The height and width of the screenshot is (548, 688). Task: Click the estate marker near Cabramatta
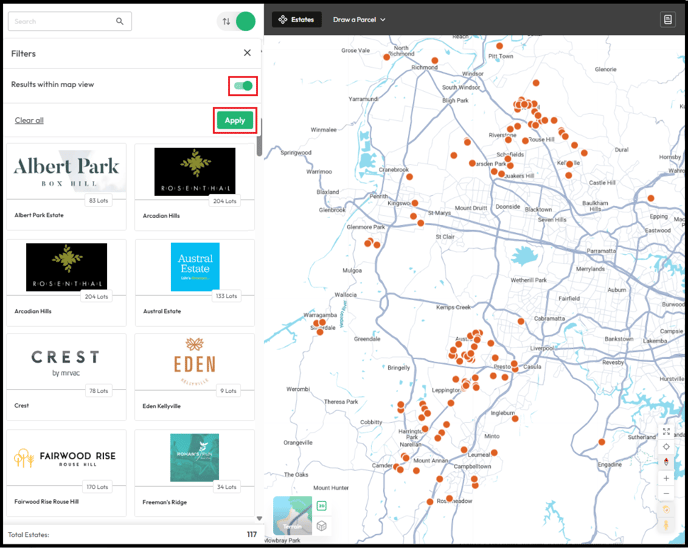(x=521, y=321)
